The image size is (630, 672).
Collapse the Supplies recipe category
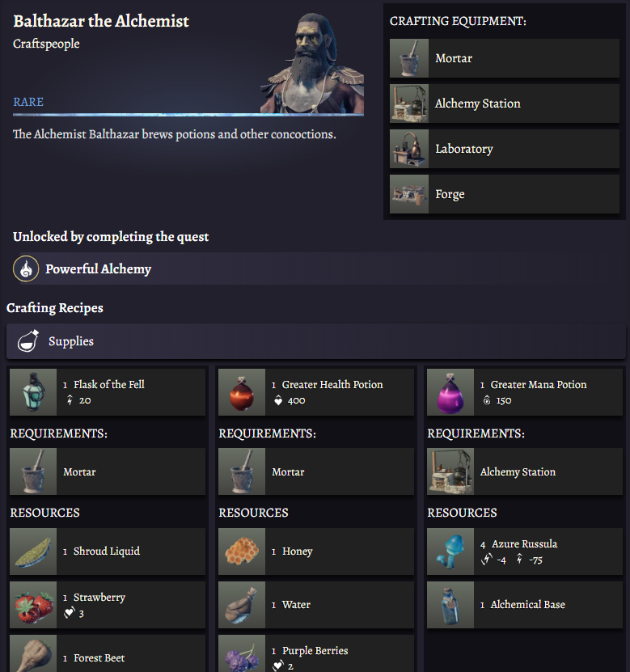point(316,341)
